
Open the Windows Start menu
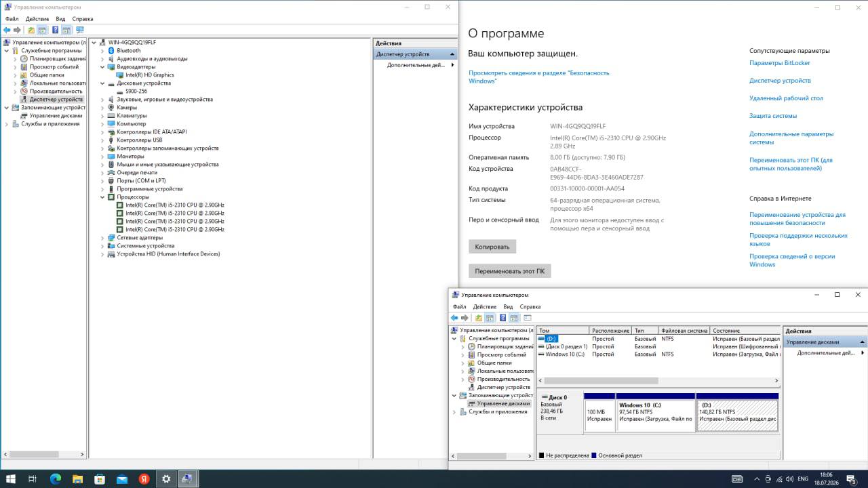click(x=11, y=479)
